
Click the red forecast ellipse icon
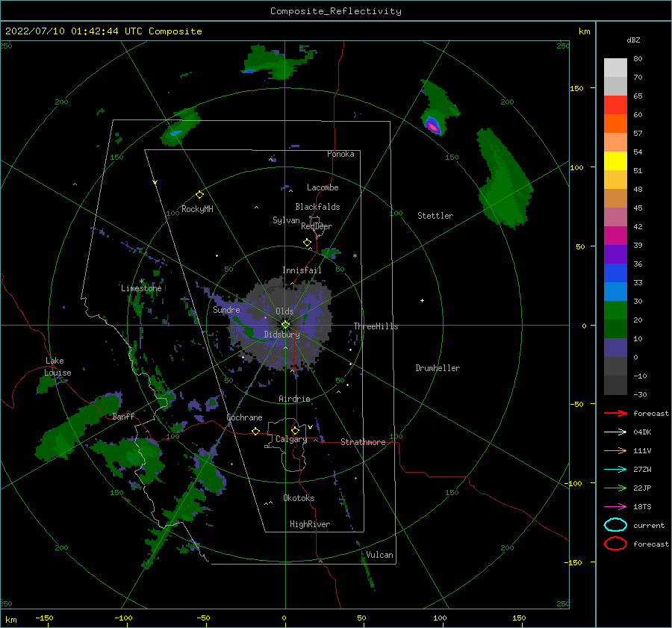coord(615,544)
